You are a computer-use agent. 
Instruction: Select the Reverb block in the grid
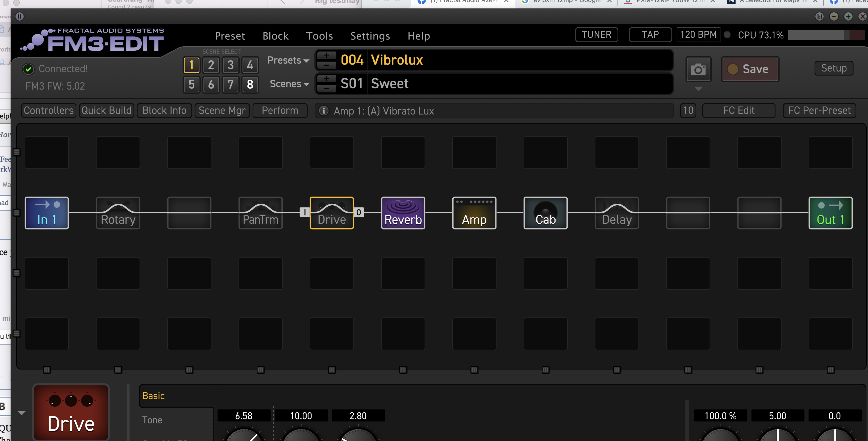[x=403, y=213]
